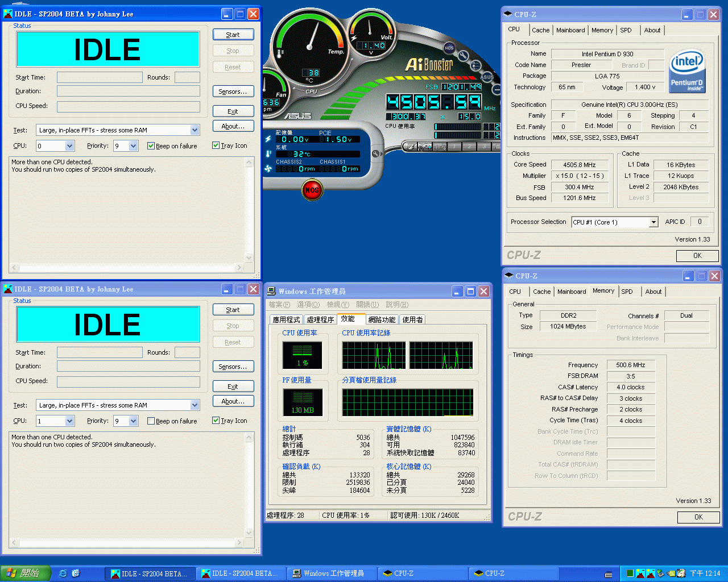Open Mainboard tab in CPU-Z processor window

point(570,30)
